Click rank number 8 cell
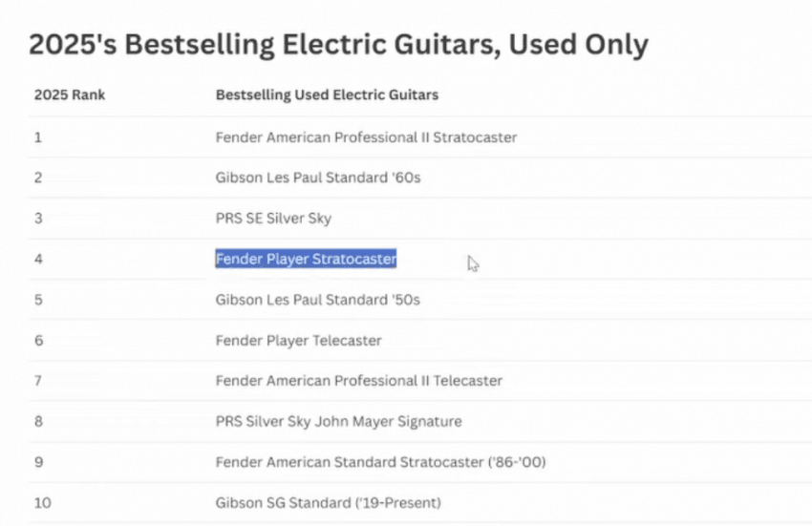Image resolution: width=812 pixels, height=526 pixels. pyautogui.click(x=38, y=421)
